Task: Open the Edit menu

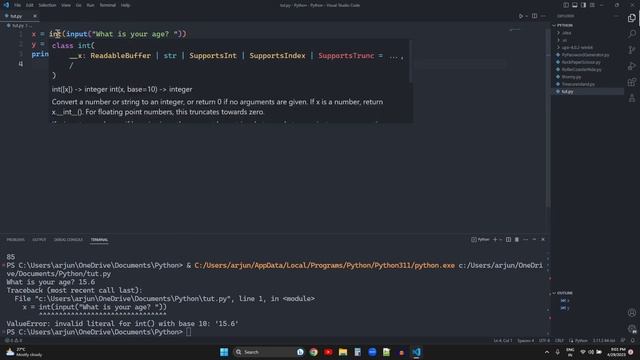Action: [30, 5]
